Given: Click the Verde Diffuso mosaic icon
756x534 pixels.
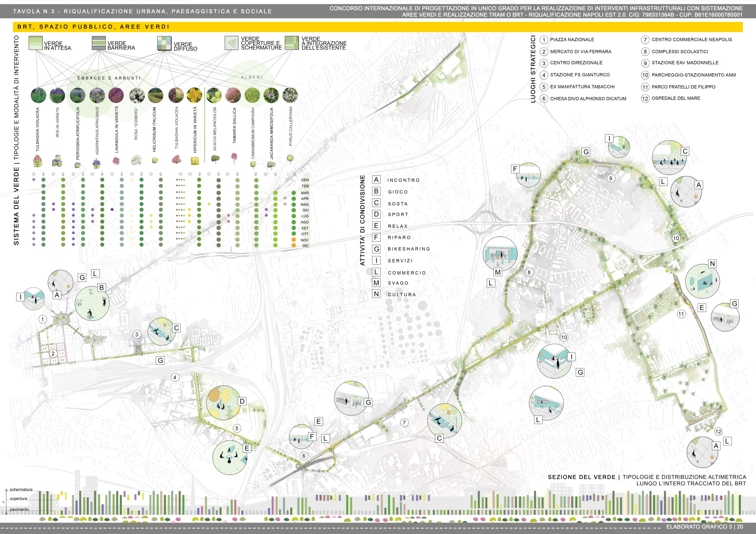Looking at the screenshot, I should tap(164, 43).
